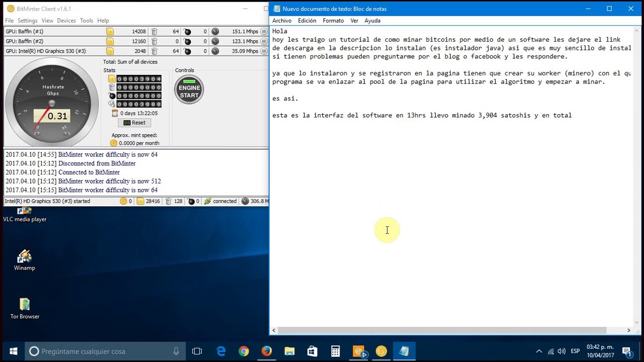Open the Notepad Formato menu

[x=333, y=21]
